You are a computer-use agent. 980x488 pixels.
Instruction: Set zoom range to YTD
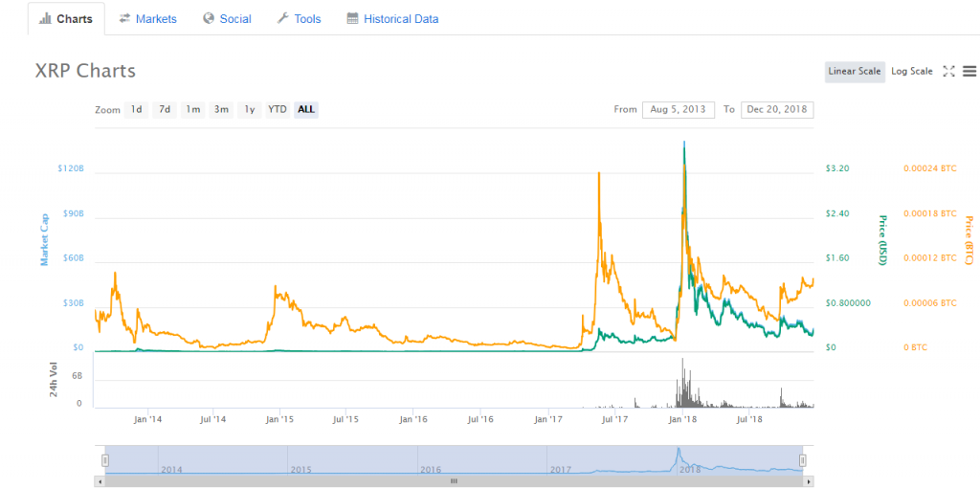(277, 110)
